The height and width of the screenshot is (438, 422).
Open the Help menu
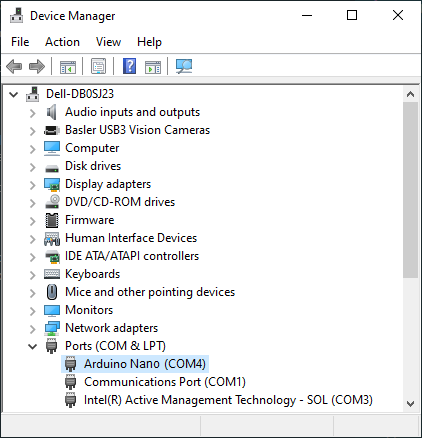pyautogui.click(x=149, y=42)
